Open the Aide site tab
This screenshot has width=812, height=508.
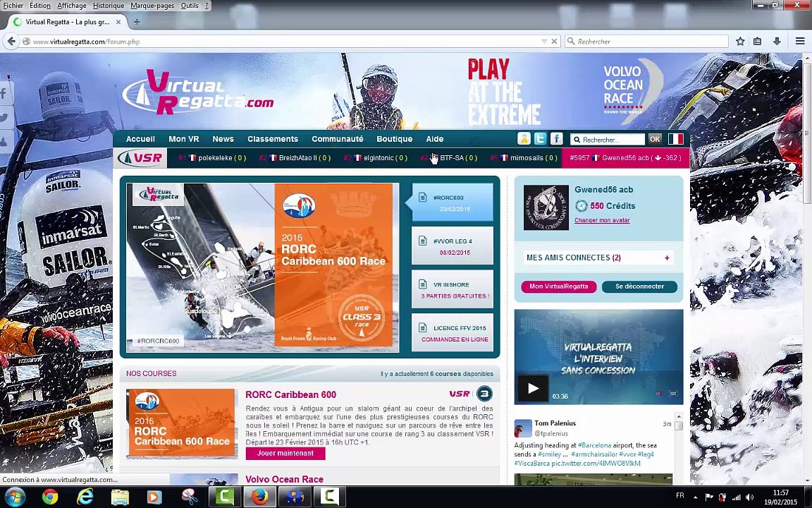[434, 139]
